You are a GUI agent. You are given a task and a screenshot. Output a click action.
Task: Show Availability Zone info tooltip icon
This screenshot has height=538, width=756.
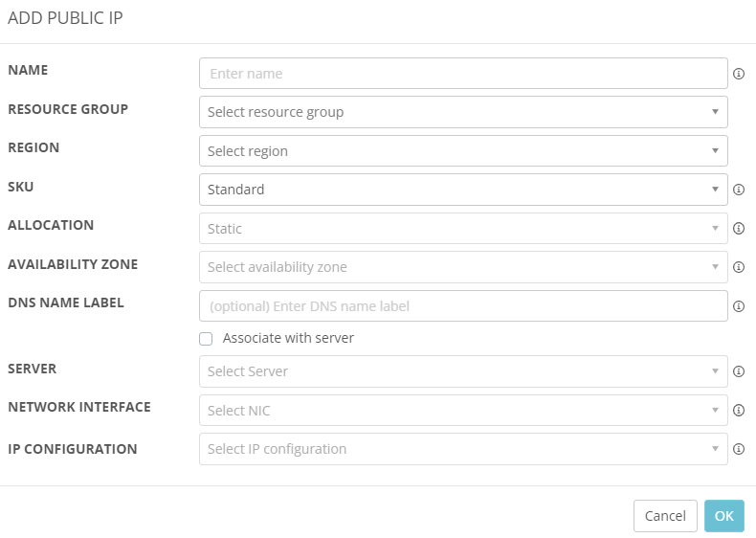pyautogui.click(x=739, y=267)
